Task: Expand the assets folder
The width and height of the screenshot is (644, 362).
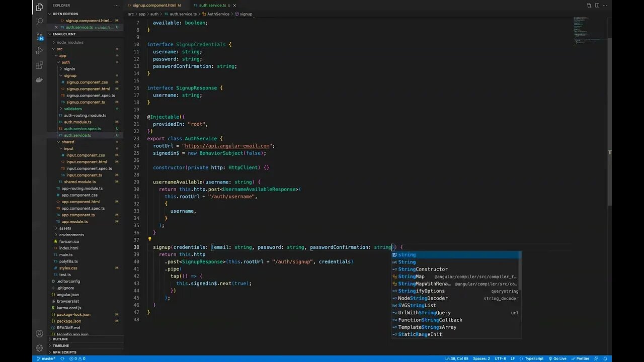Action: click(65, 228)
